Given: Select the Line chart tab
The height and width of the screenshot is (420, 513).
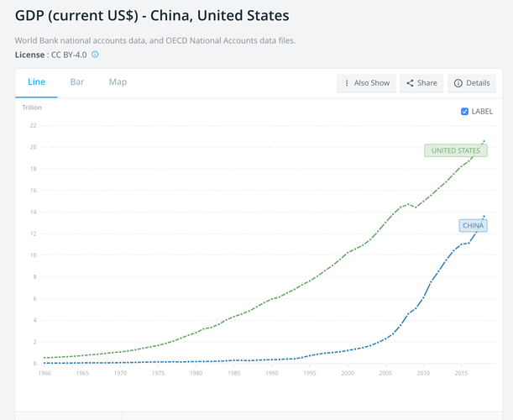Looking at the screenshot, I should [37, 82].
